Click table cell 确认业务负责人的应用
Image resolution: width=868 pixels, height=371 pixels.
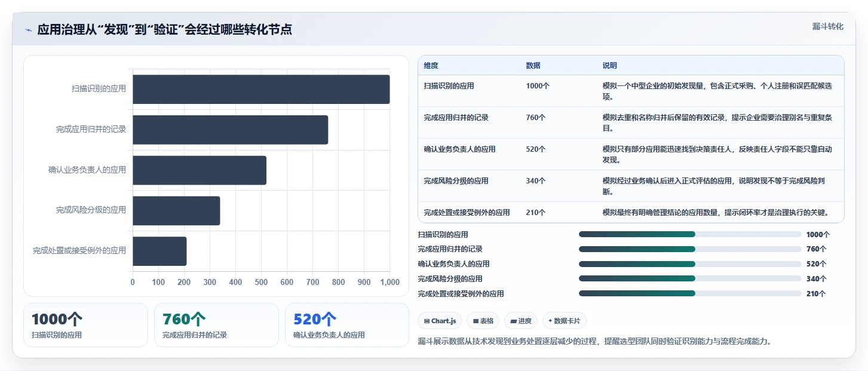tap(459, 149)
